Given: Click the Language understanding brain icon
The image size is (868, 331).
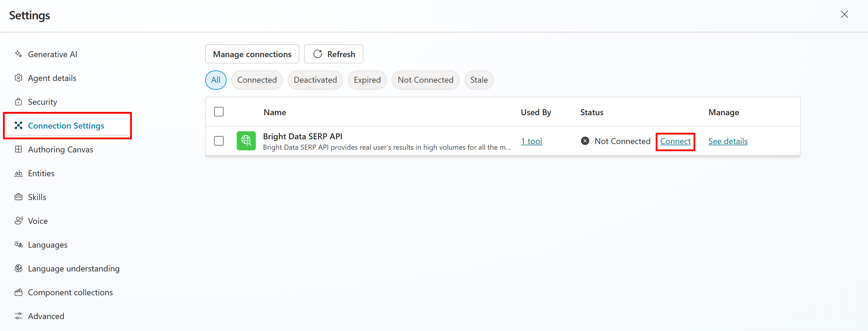Looking at the screenshot, I should tap(18, 268).
